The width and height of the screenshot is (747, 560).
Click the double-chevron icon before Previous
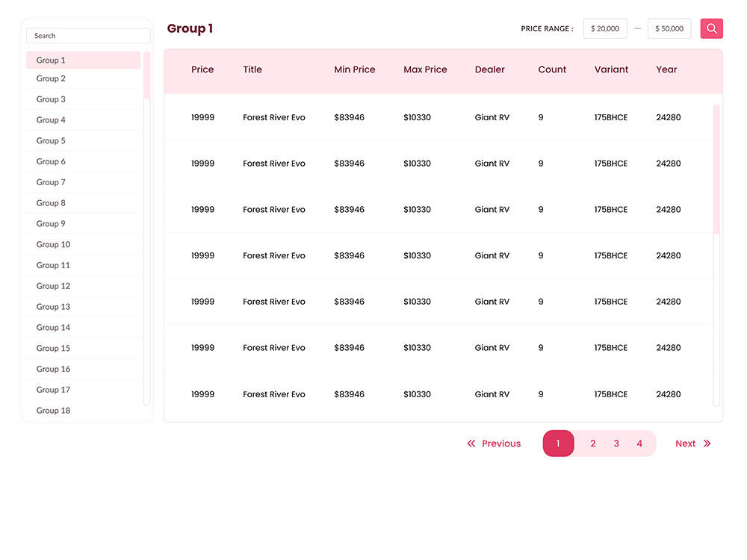click(471, 444)
